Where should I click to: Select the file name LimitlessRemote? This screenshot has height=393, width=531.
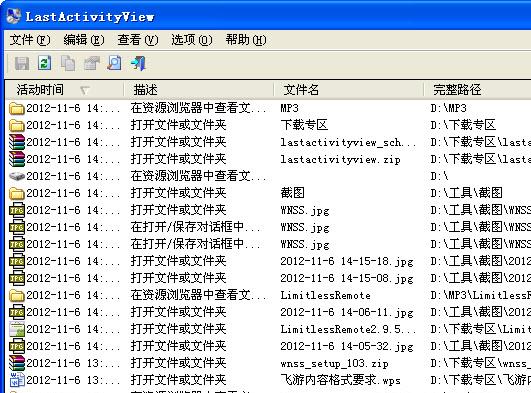pyautogui.click(x=325, y=295)
